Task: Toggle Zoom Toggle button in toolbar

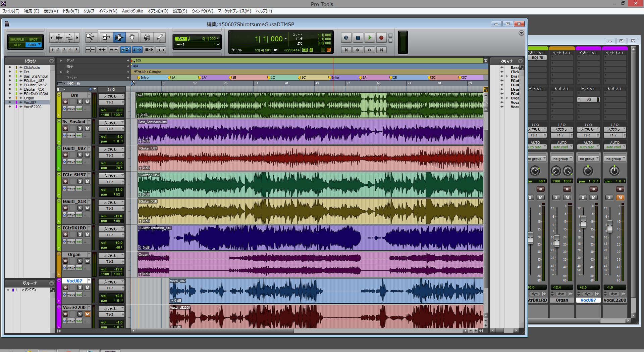Action: pos(90,50)
